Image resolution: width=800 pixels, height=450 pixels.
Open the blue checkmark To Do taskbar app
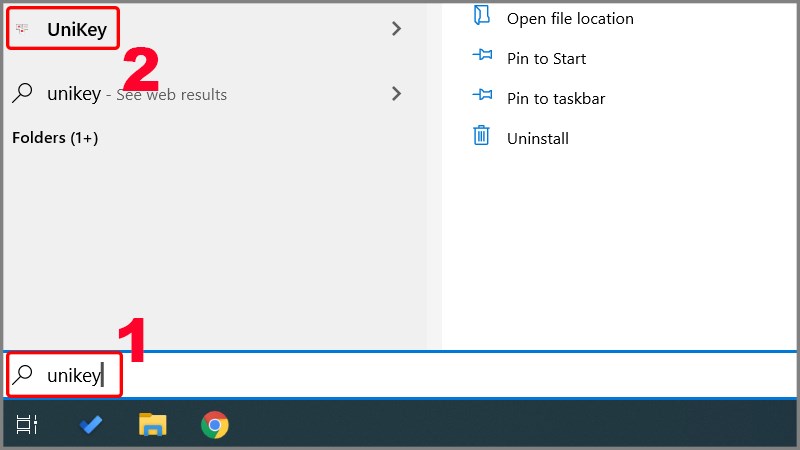(91, 424)
